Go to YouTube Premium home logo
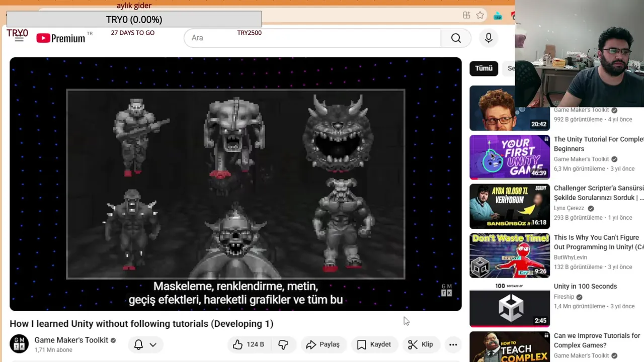The image size is (644, 362). (x=60, y=38)
